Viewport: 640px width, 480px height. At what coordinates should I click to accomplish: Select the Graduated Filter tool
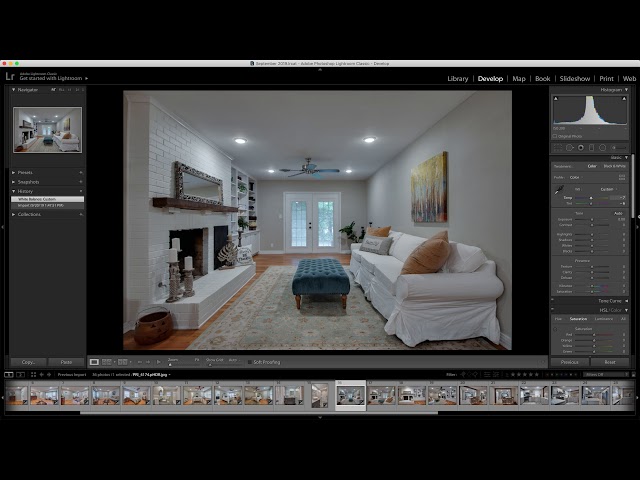591,148
